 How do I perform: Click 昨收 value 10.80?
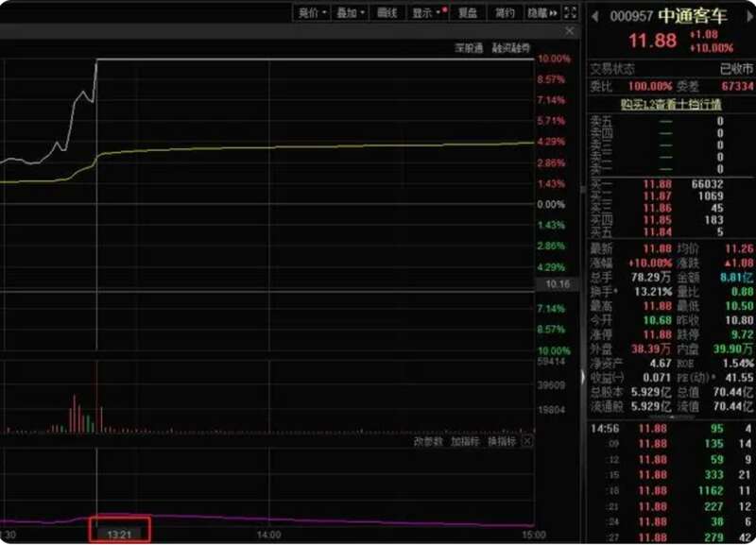pos(739,320)
